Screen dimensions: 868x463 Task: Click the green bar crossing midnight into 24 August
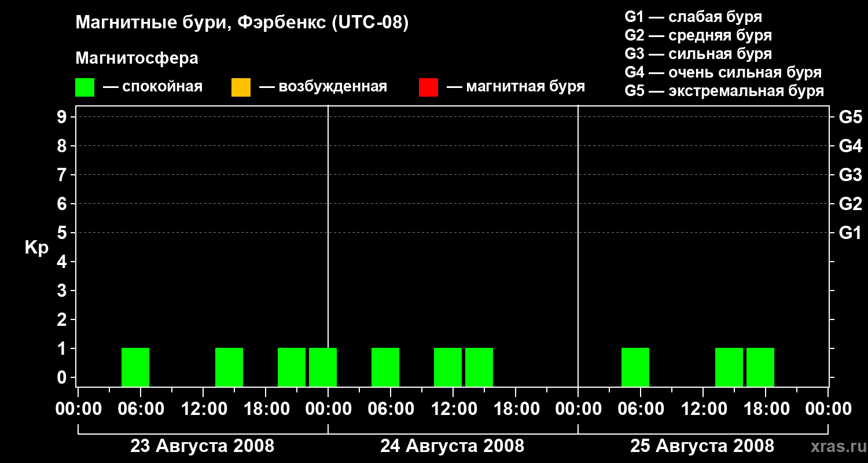coord(323,367)
